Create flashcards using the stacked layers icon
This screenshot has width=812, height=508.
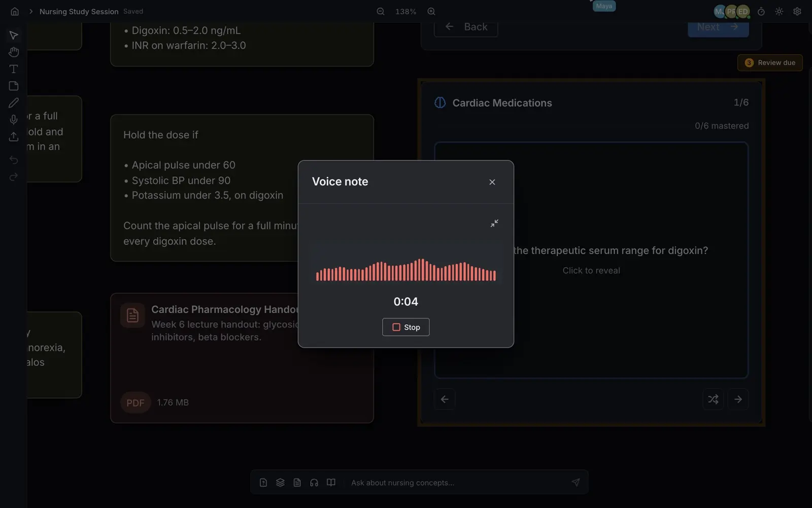pos(280,483)
